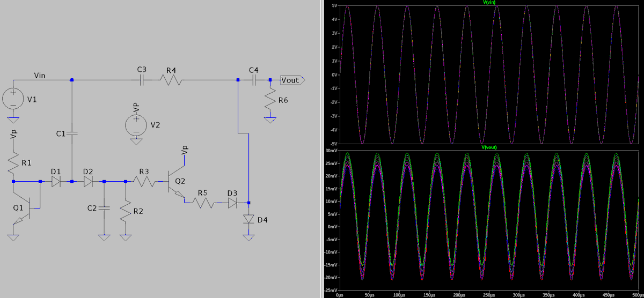
Task: Click the 15mV axis label
Action: tap(332, 189)
